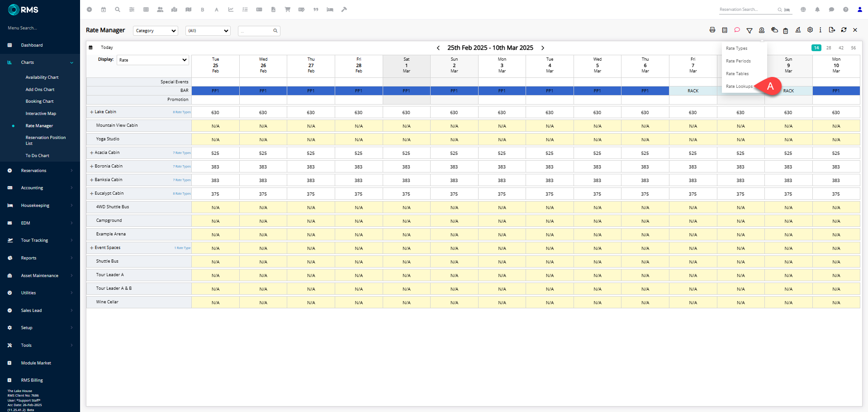Viewport: 868px width, 412px height.
Task: Expand the Lake Cabin rate types
Action: [x=92, y=112]
